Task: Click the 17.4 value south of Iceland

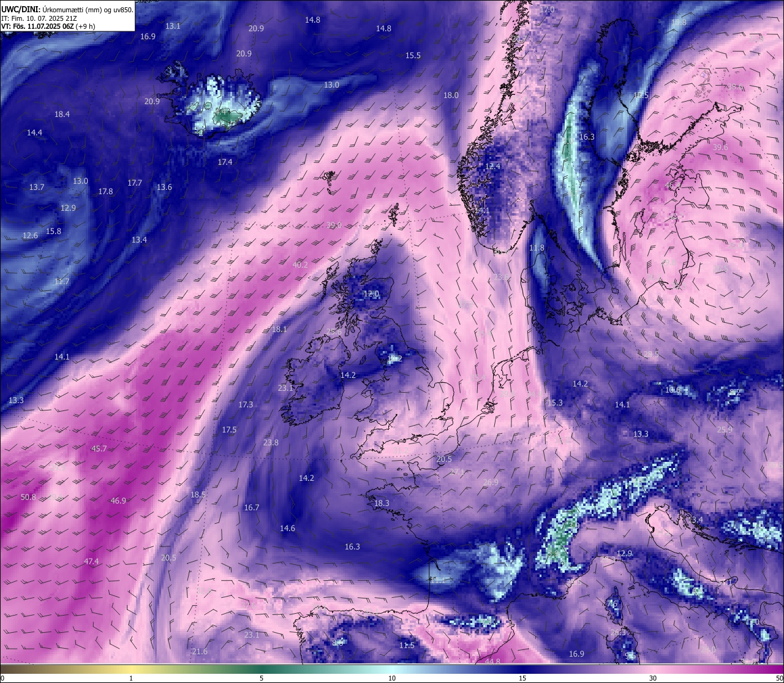Action: coord(225,162)
